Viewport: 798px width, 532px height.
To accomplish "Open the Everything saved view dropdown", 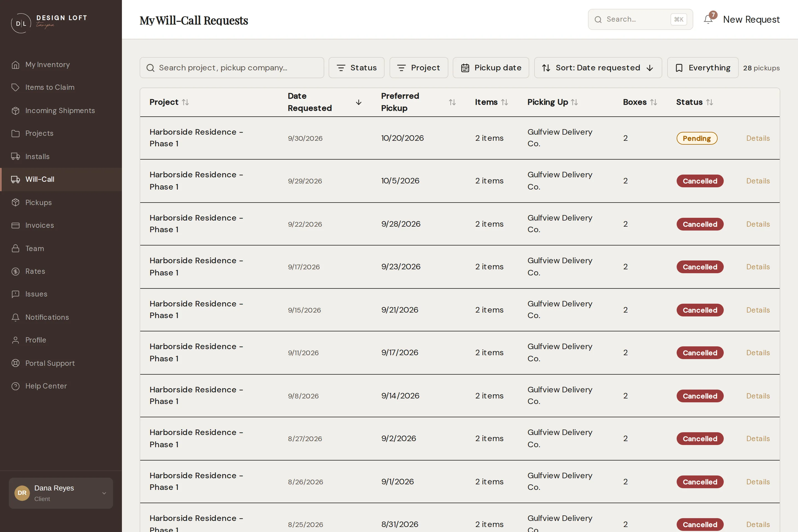I will pyautogui.click(x=703, y=68).
